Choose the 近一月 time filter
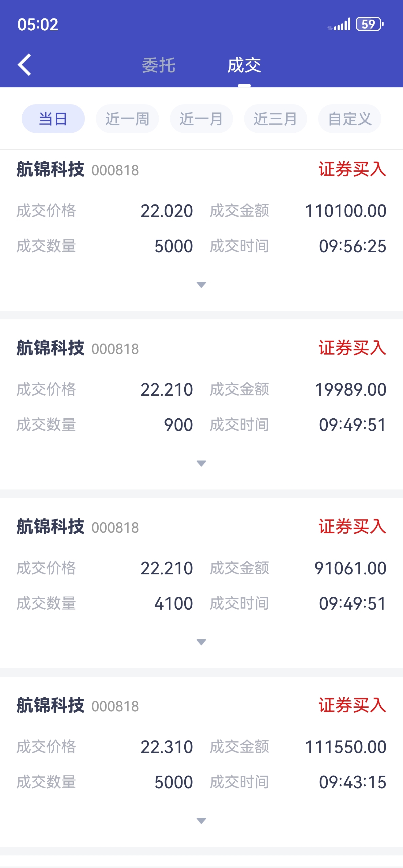This screenshot has height=868, width=403. point(201,119)
